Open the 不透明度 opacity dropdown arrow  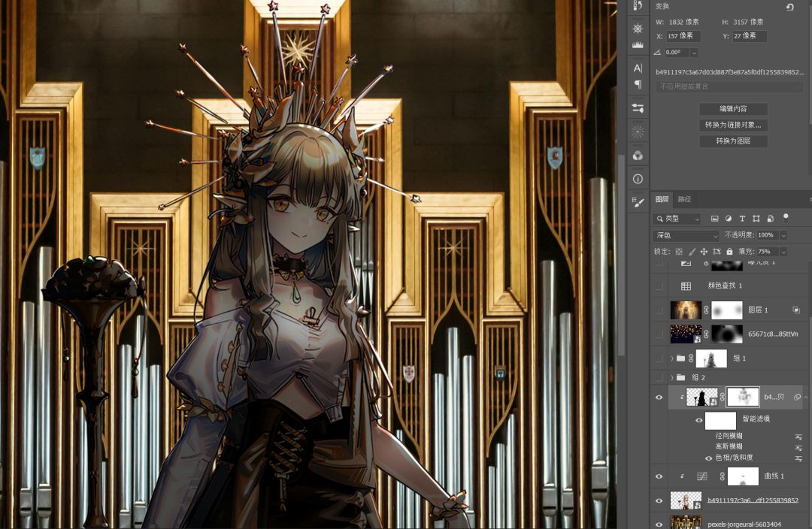(x=783, y=235)
